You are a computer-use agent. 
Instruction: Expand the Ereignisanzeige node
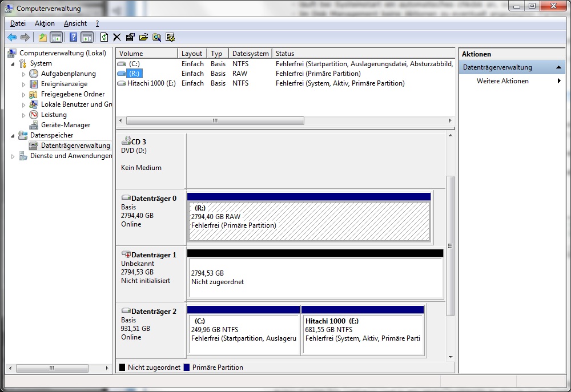[23, 84]
